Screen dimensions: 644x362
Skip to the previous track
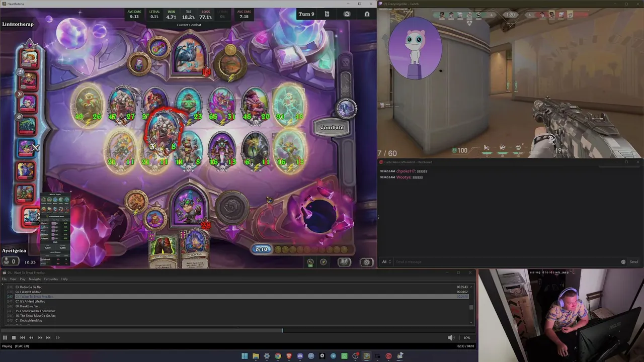[x=22, y=338]
